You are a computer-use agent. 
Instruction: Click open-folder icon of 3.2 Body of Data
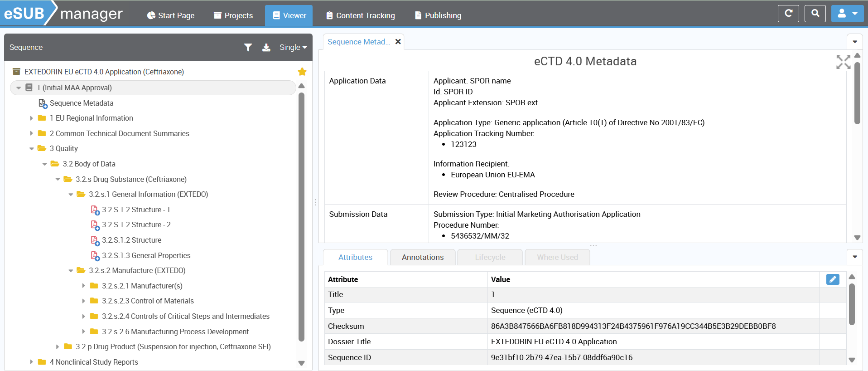tap(55, 164)
